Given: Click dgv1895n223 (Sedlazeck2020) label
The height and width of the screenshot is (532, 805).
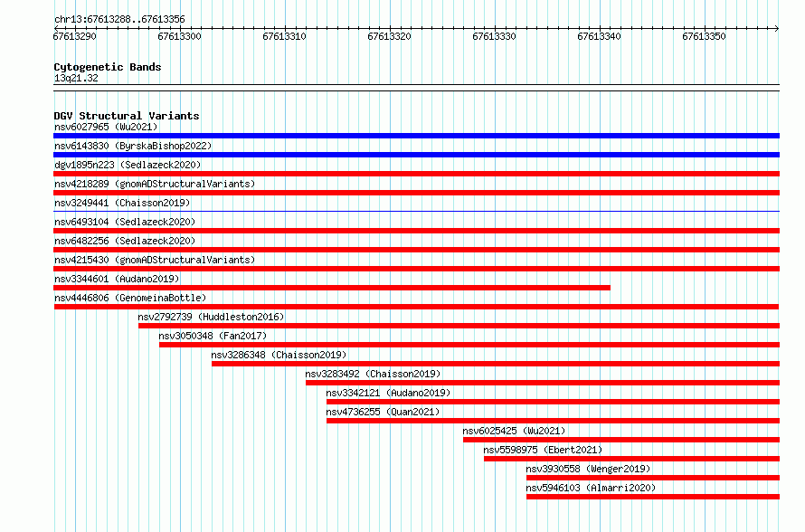Looking at the screenshot, I should tap(128, 165).
